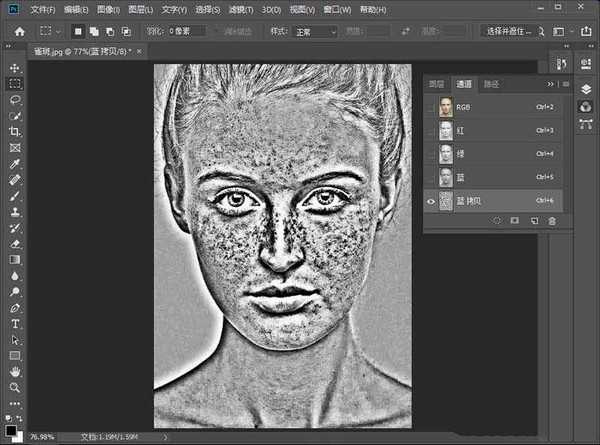Click the delete channel trash icon
600x445 pixels.
[551, 219]
